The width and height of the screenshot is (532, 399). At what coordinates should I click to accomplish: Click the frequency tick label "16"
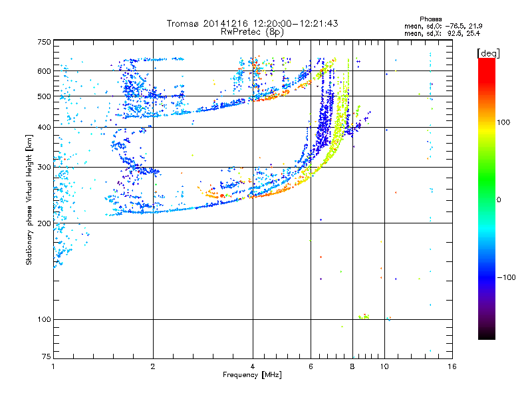pyautogui.click(x=452, y=366)
